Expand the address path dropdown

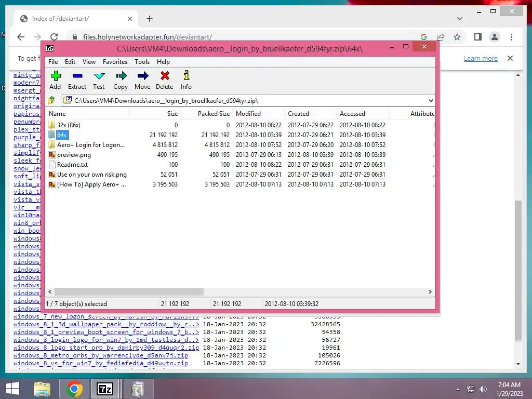[431, 100]
